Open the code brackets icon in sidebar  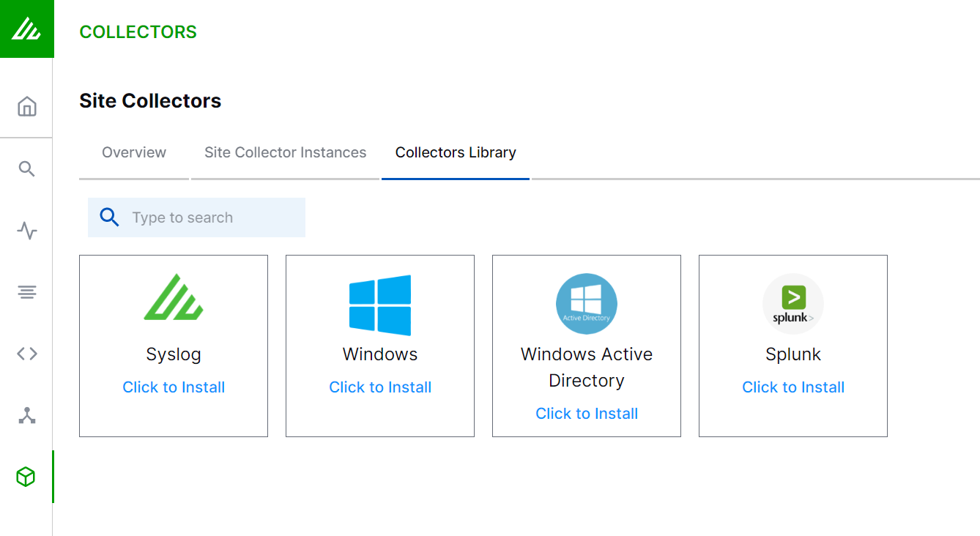coord(26,354)
